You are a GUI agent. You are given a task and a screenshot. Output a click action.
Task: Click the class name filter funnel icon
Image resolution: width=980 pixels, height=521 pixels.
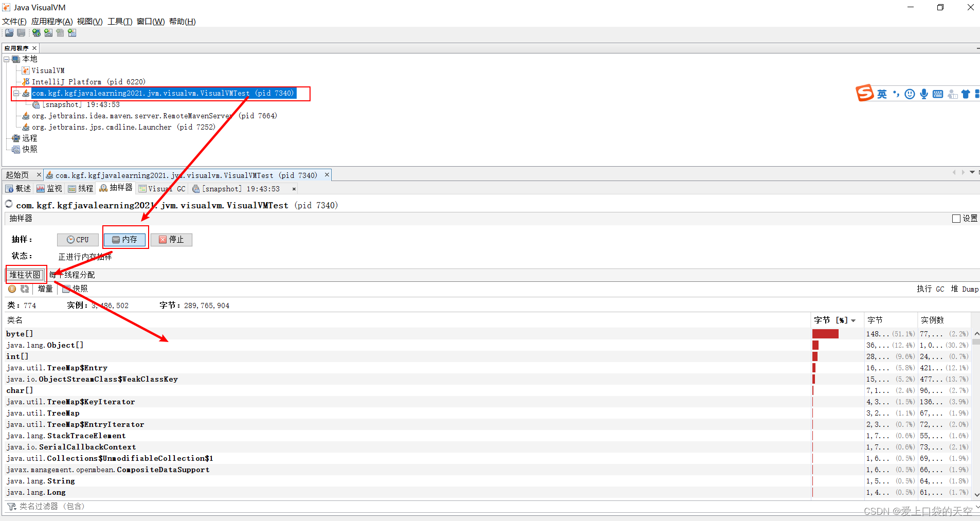pyautogui.click(x=12, y=507)
